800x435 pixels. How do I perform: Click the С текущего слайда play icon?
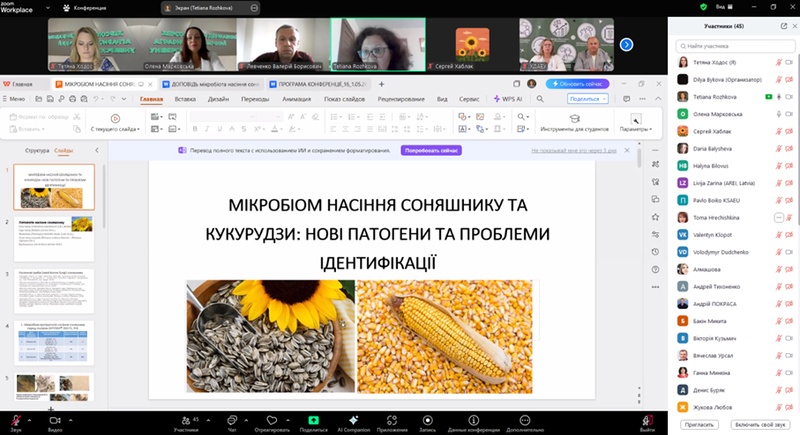(x=115, y=118)
